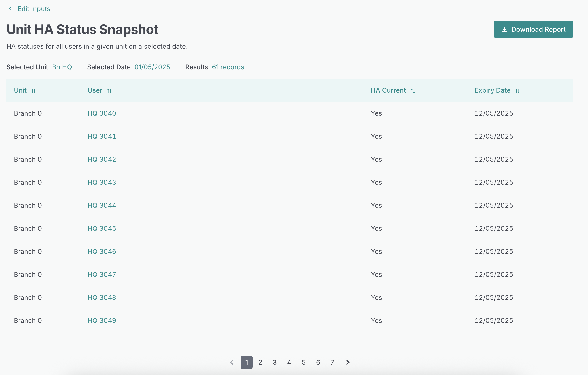
Task: Click the Download Report button
Action: pos(533,29)
